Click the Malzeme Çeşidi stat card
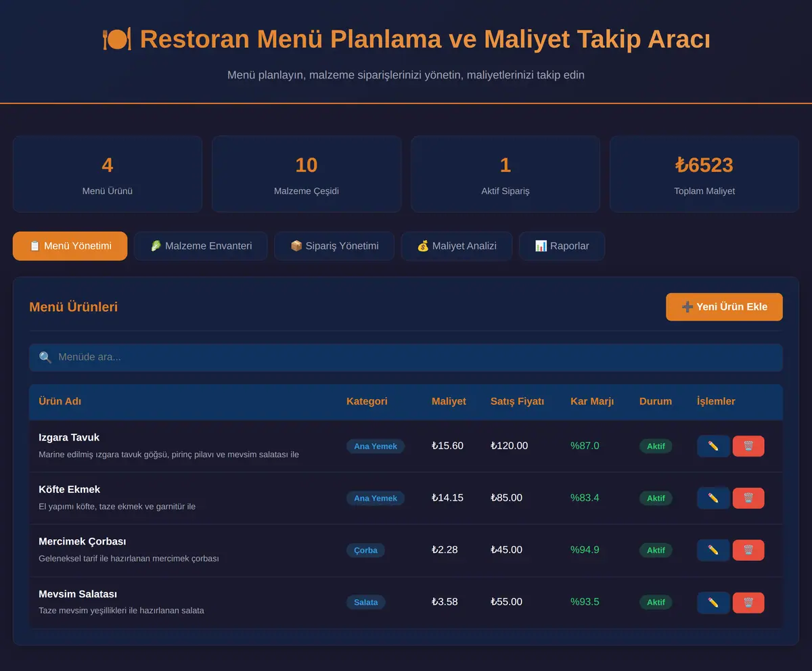Image resolution: width=812 pixels, height=671 pixels. coord(307,174)
